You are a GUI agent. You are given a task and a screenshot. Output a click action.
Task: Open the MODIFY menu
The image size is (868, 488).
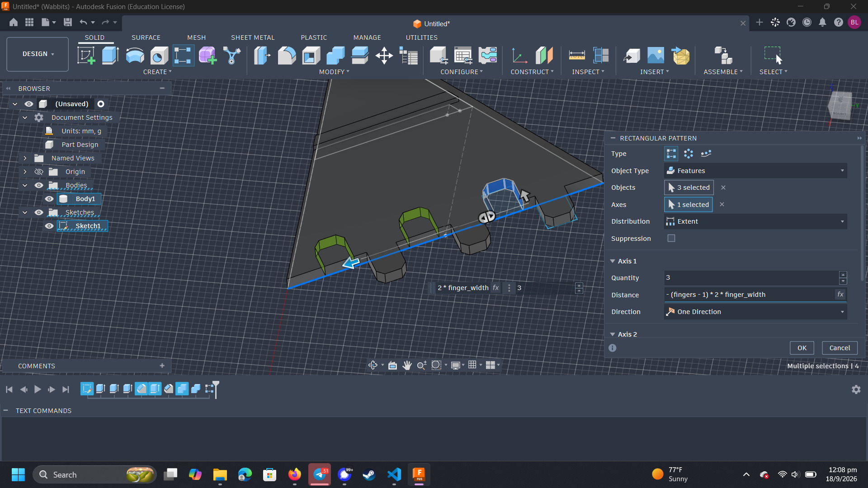pyautogui.click(x=334, y=72)
